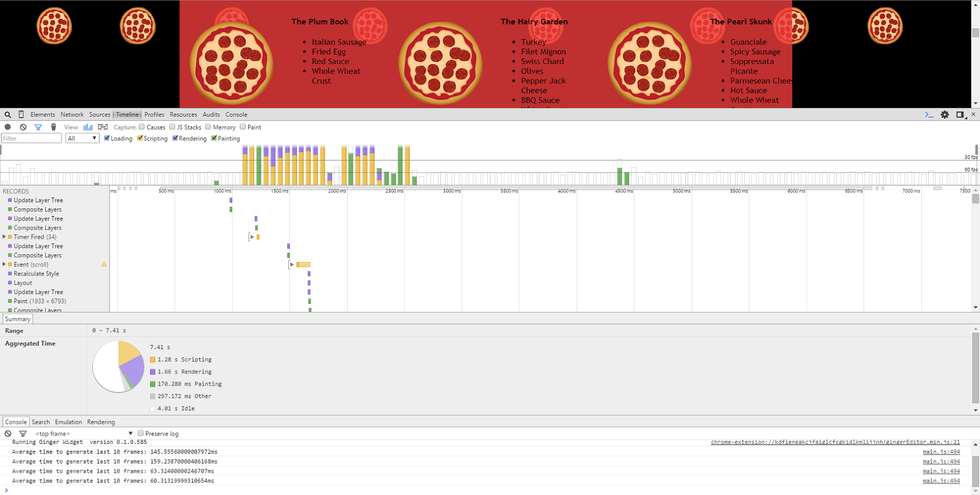Open the gingerEditor.min.js:21 source link
980x495 pixels.
point(835,442)
